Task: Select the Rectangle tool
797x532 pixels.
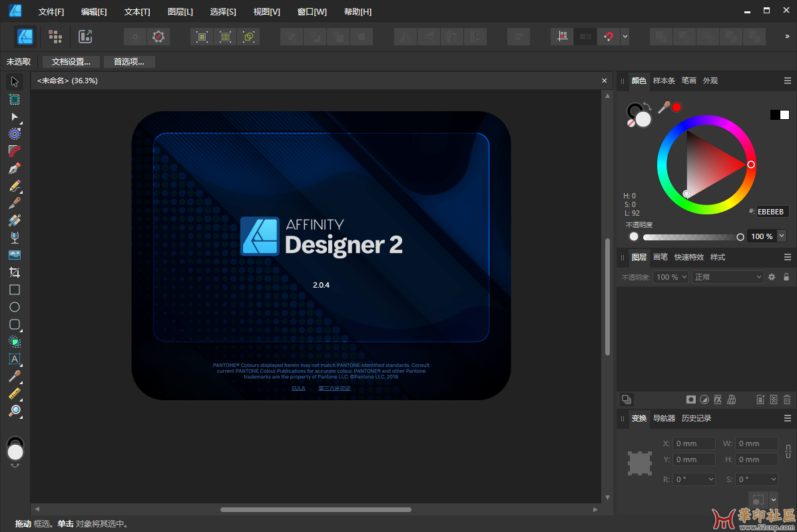Action: 15,290
